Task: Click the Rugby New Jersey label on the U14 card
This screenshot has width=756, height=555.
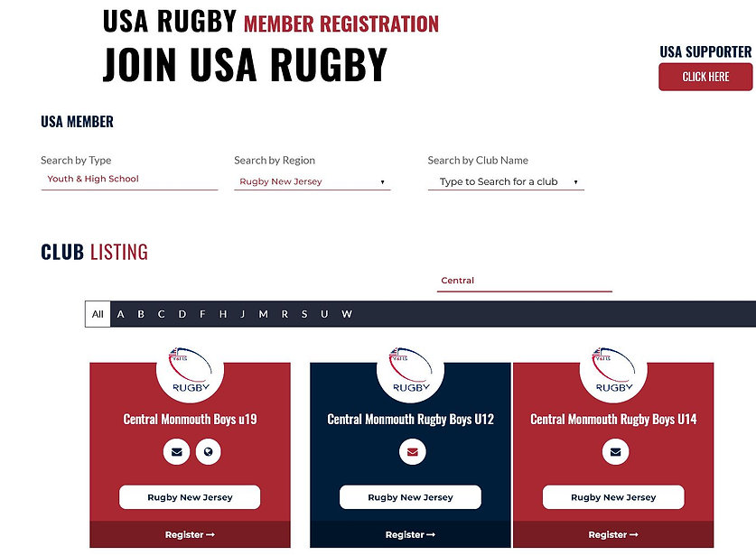Action: [613, 496]
